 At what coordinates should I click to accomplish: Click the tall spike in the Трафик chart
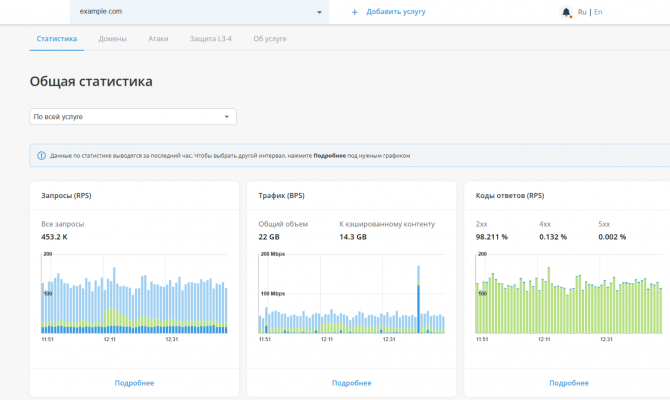pos(418,300)
